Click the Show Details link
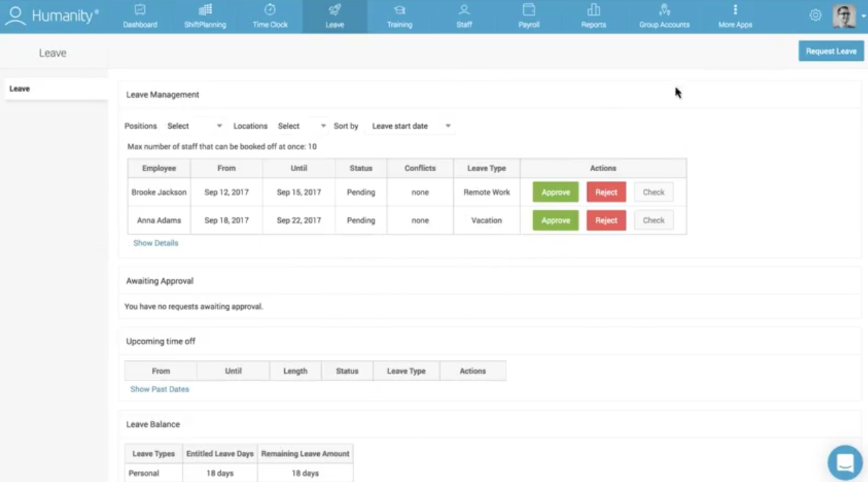The height and width of the screenshot is (482, 868). click(x=156, y=243)
